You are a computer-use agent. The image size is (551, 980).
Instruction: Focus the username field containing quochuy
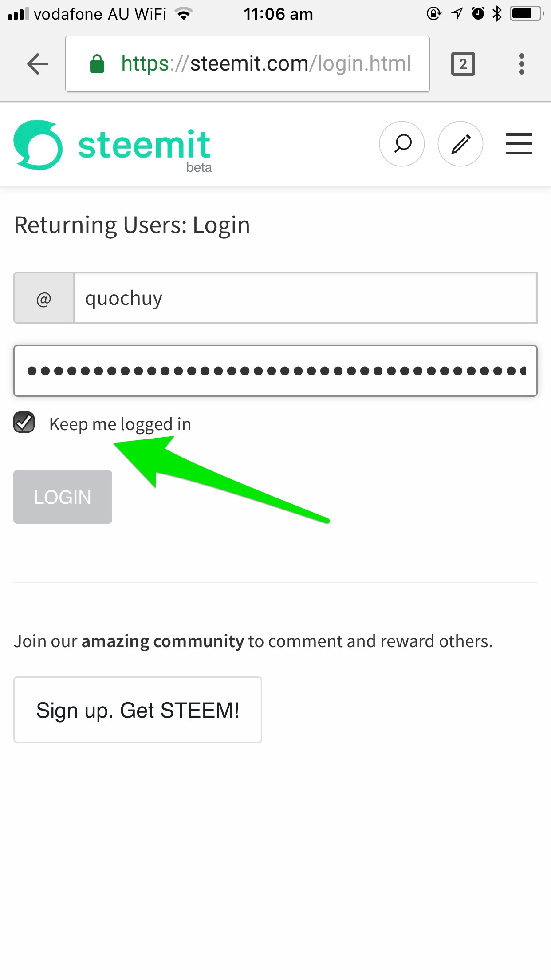click(305, 298)
